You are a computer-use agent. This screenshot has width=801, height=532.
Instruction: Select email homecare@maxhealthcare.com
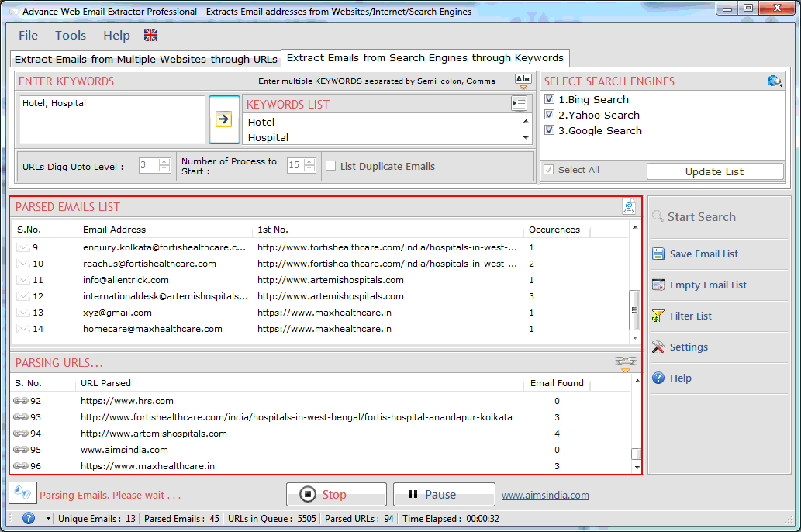pos(152,329)
